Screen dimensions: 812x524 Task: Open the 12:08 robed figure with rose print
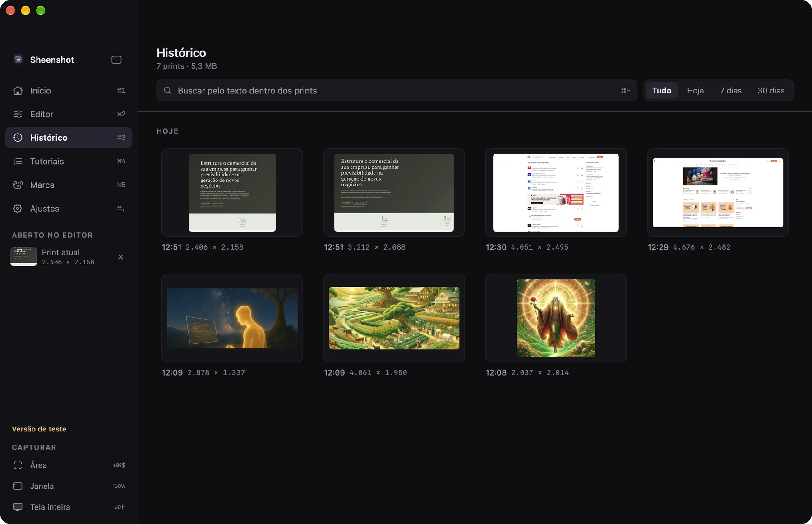point(556,318)
